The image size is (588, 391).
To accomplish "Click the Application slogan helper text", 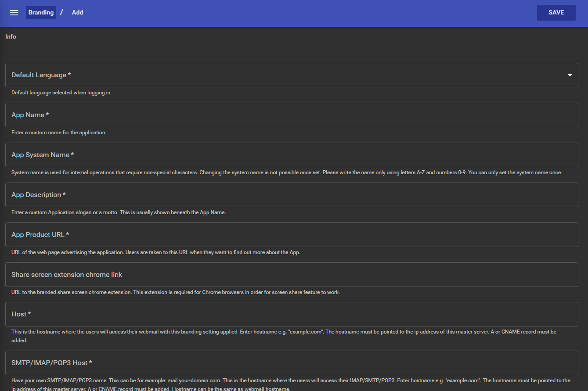I will coord(118,212).
